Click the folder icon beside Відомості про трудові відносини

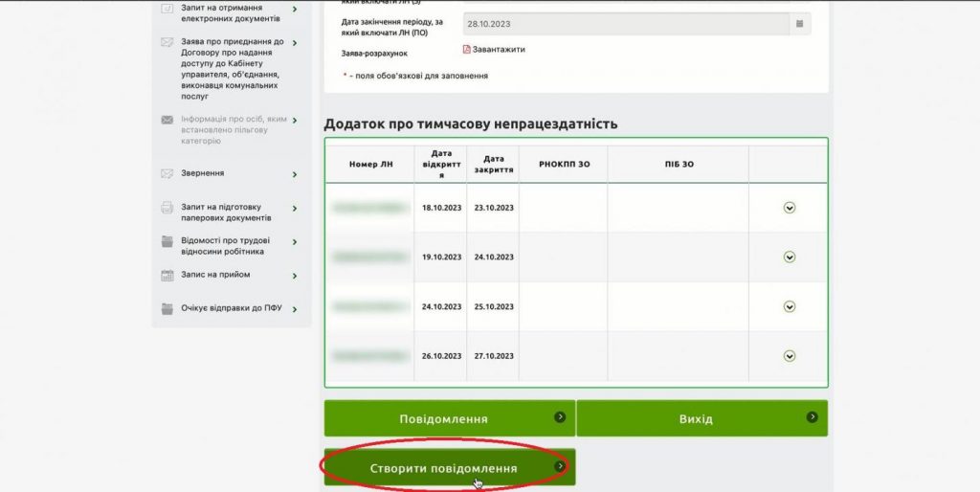(x=167, y=240)
